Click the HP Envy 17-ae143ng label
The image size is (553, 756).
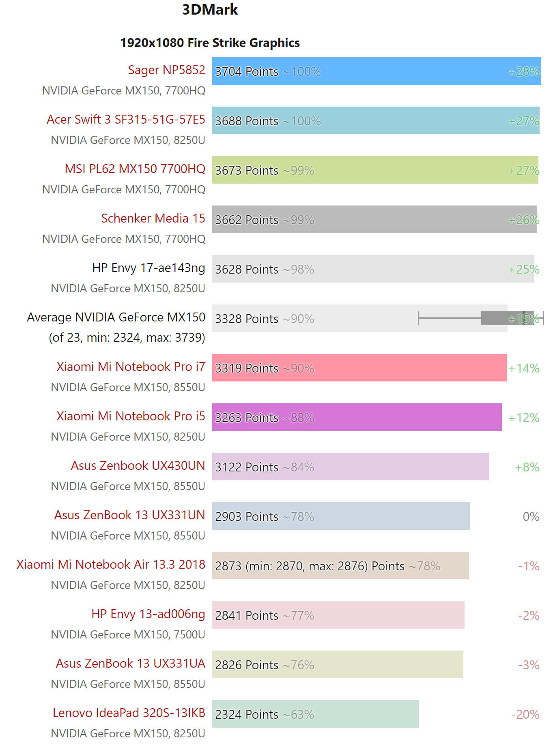148,268
